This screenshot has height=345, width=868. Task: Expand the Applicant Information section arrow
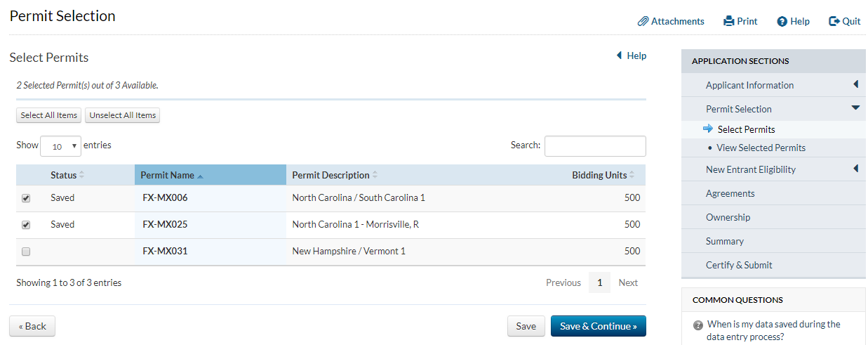855,85
